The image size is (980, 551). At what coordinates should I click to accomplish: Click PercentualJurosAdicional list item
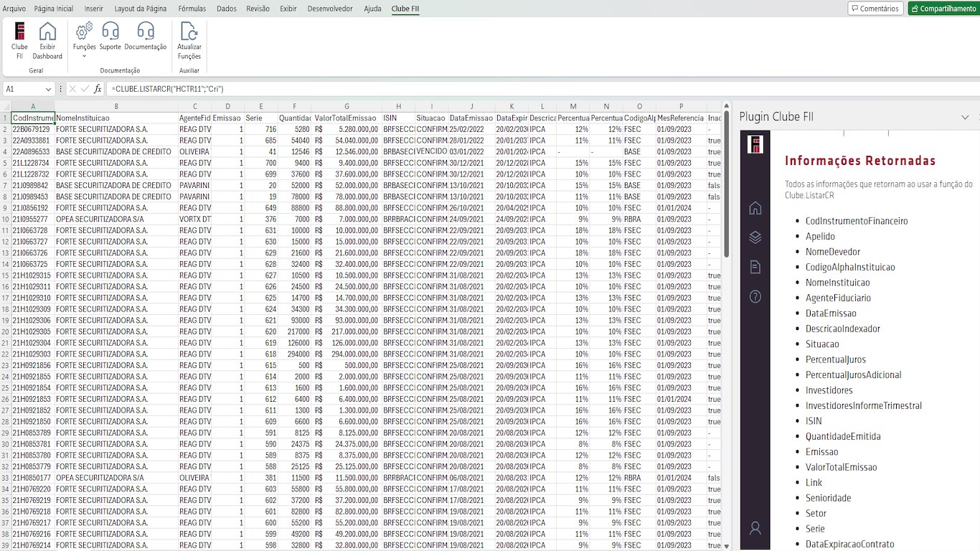(854, 375)
